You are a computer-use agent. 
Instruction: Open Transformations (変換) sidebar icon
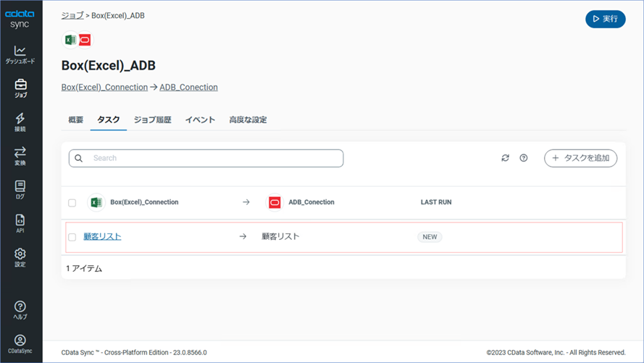[20, 156]
